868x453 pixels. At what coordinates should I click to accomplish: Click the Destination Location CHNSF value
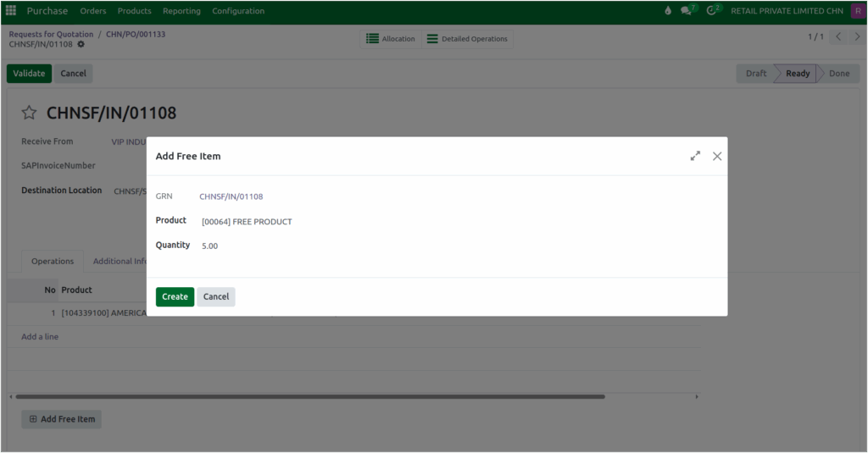130,191
